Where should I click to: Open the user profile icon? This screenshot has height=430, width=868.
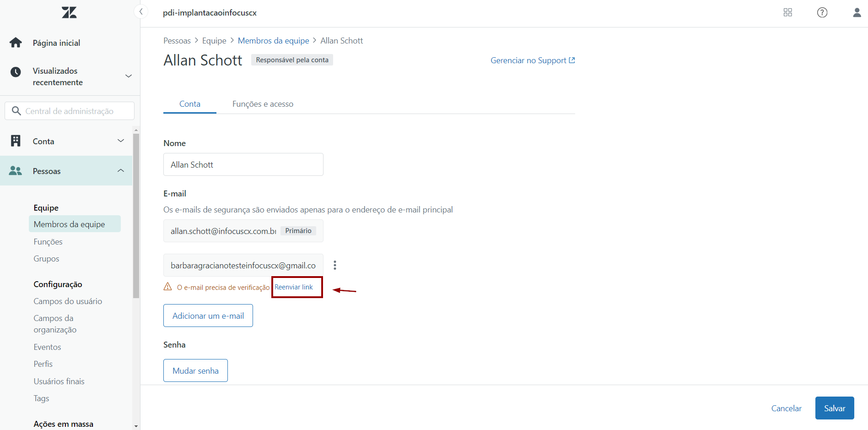857,12
